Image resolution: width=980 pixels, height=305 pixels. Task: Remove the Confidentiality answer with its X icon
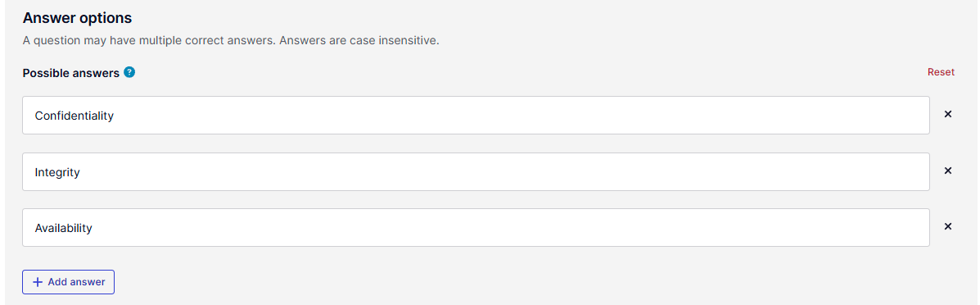click(947, 115)
